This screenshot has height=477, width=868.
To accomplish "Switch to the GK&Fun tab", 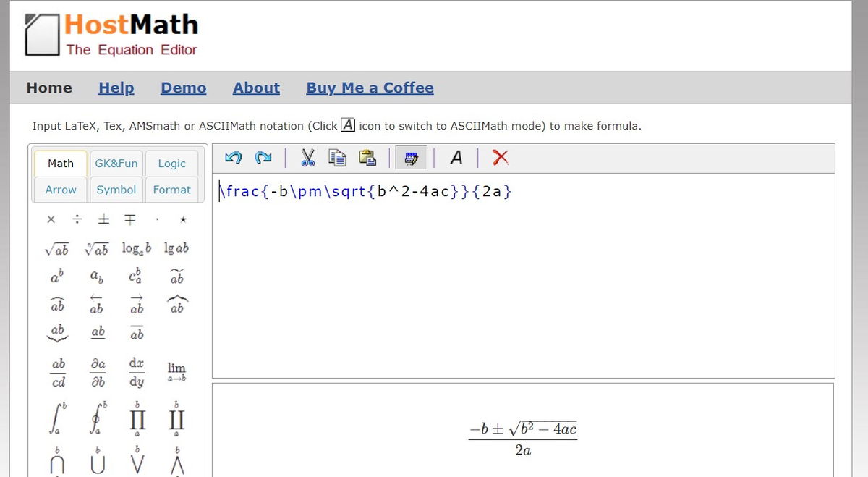I will coord(116,163).
